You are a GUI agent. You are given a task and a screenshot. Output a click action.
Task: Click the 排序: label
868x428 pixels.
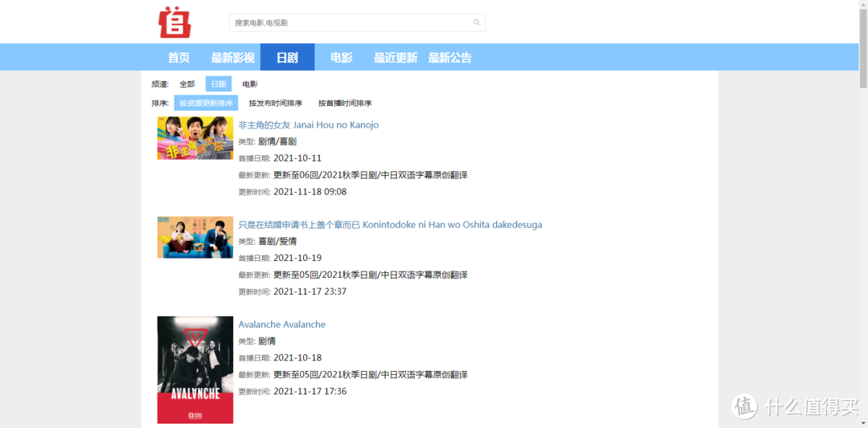[160, 103]
